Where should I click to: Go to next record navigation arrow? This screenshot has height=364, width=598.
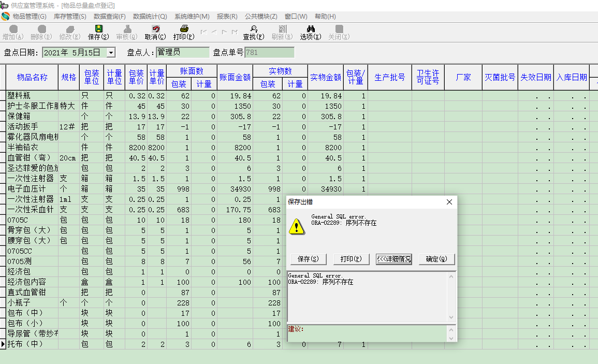click(x=224, y=32)
